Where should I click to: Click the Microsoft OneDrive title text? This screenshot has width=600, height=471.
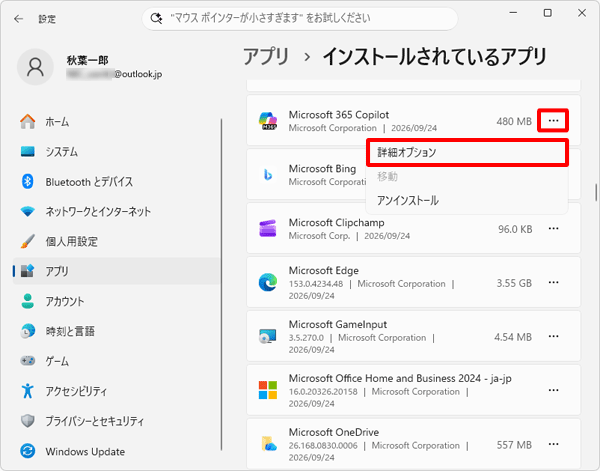coord(334,432)
